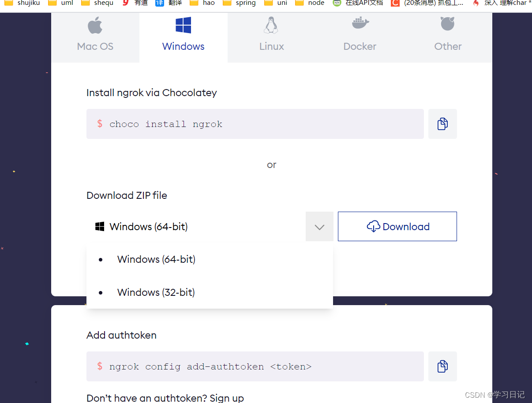532x403 pixels.
Task: Open the 翻译 bookmark
Action: pos(169,3)
